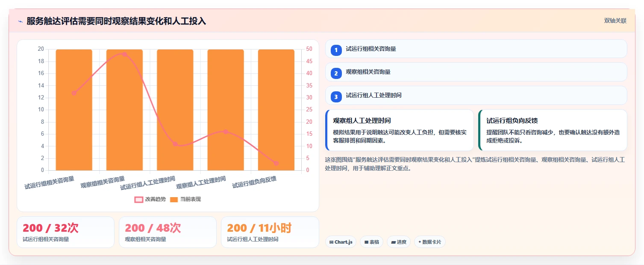Viewport: 644px width, 265px height.
Task: Click the header title 服务触达评估需要同时观察结果变化和人工投入
Action: point(116,21)
